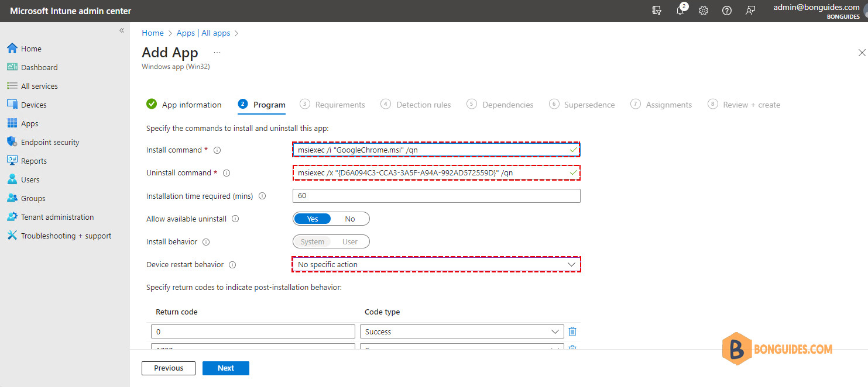Go to the Dependencies step
The height and width of the screenshot is (387, 868).
(500, 105)
